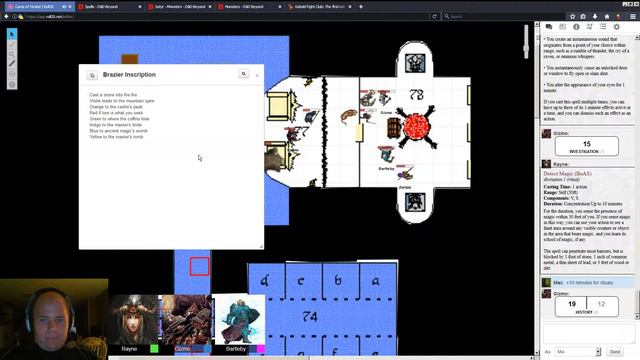Click the chat panel vertical scrollbar

(637, 176)
